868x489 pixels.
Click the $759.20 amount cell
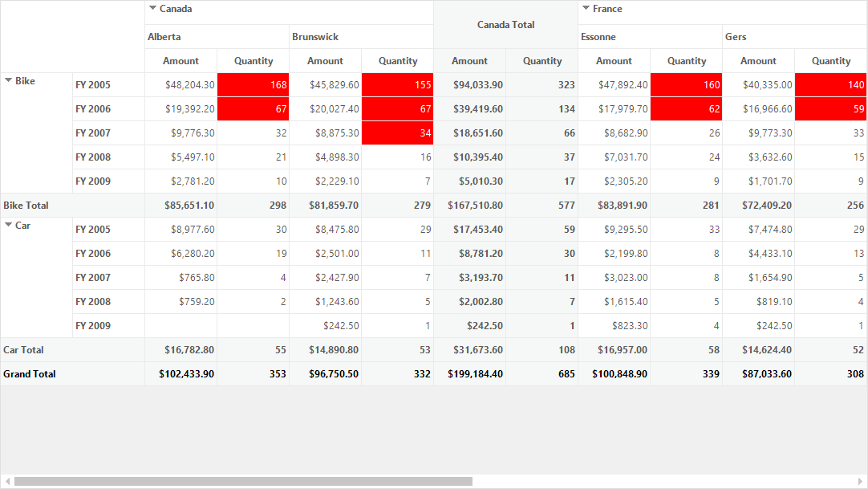180,302
